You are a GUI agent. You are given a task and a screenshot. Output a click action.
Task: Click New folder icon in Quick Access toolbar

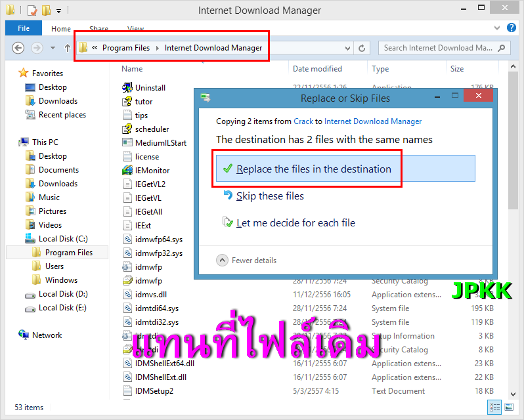46,10
